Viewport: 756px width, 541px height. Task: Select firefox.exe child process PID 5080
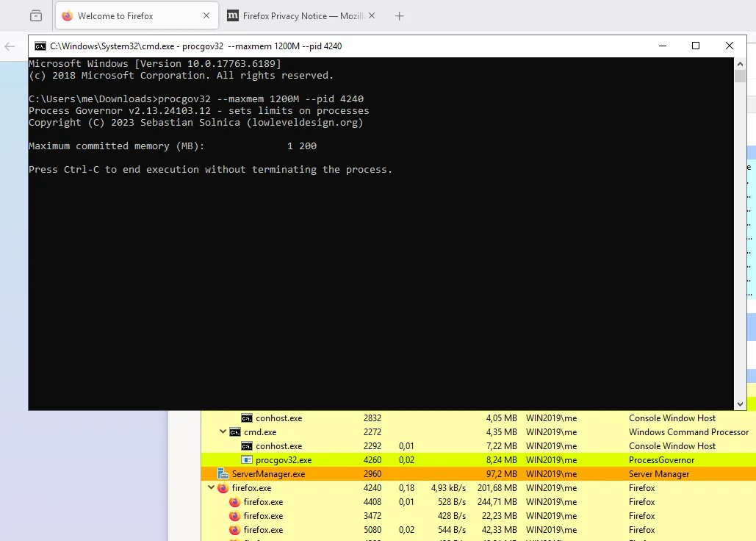tap(478, 530)
